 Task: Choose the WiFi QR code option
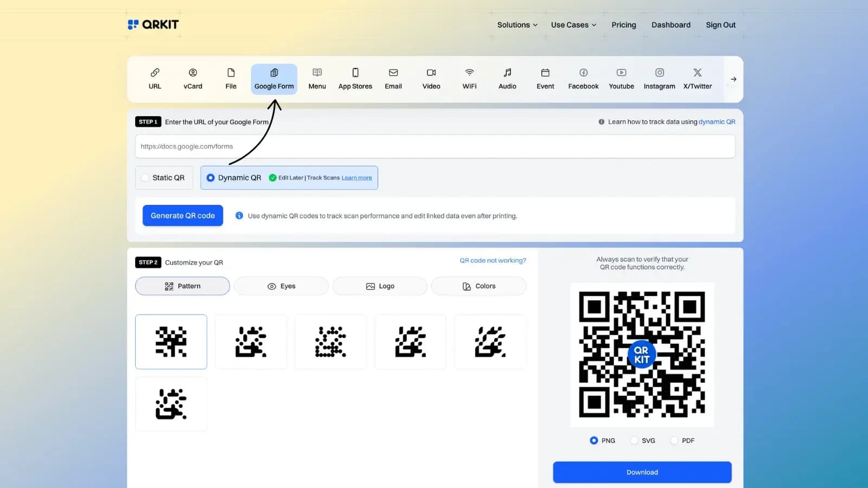coord(469,79)
